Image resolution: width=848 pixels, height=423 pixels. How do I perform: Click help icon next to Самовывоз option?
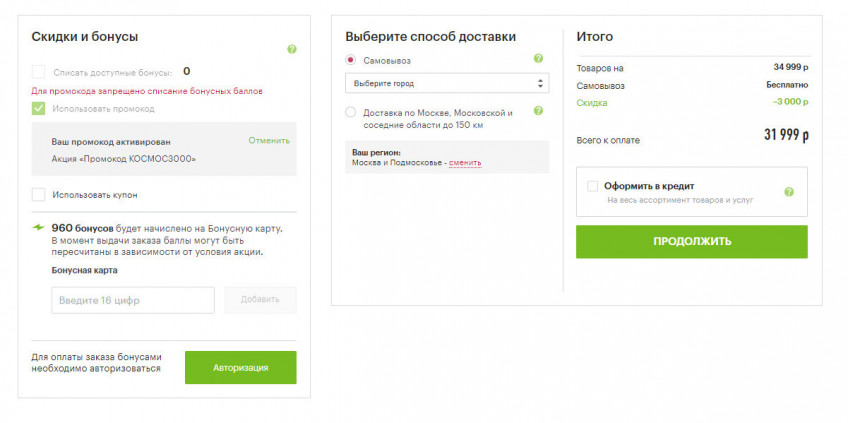tap(538, 60)
